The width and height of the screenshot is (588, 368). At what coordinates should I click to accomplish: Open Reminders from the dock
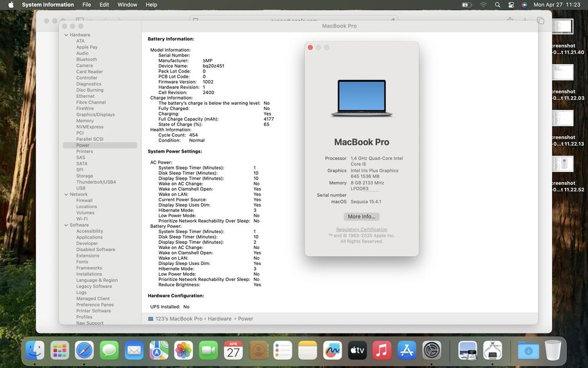(x=283, y=350)
